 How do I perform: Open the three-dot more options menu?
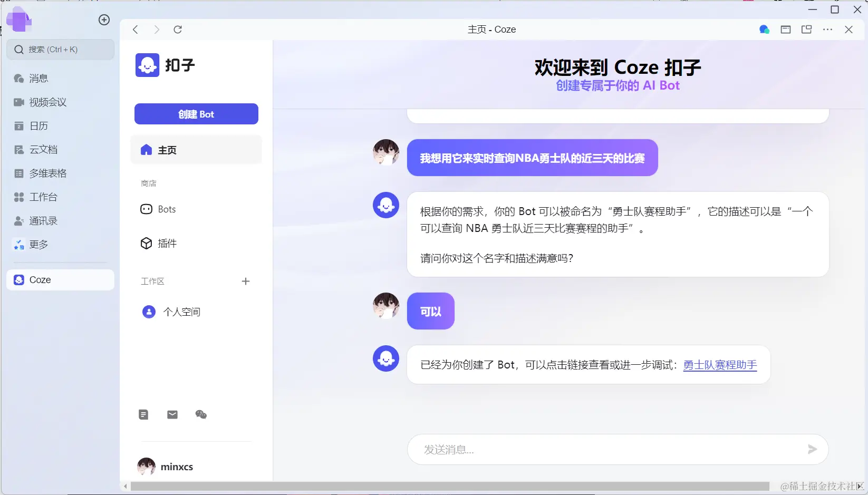point(828,30)
